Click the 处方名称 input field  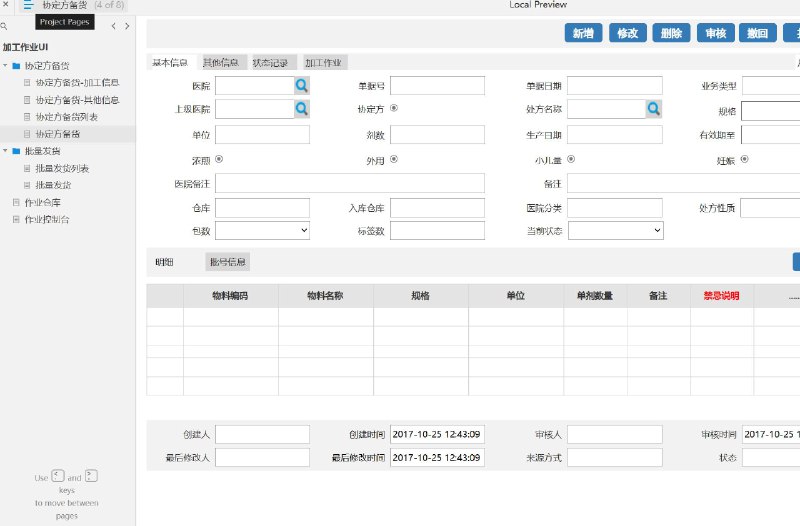(x=607, y=108)
